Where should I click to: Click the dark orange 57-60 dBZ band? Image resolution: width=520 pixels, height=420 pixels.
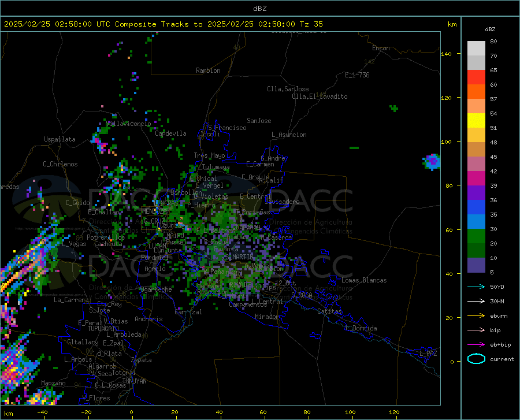[x=476, y=92]
